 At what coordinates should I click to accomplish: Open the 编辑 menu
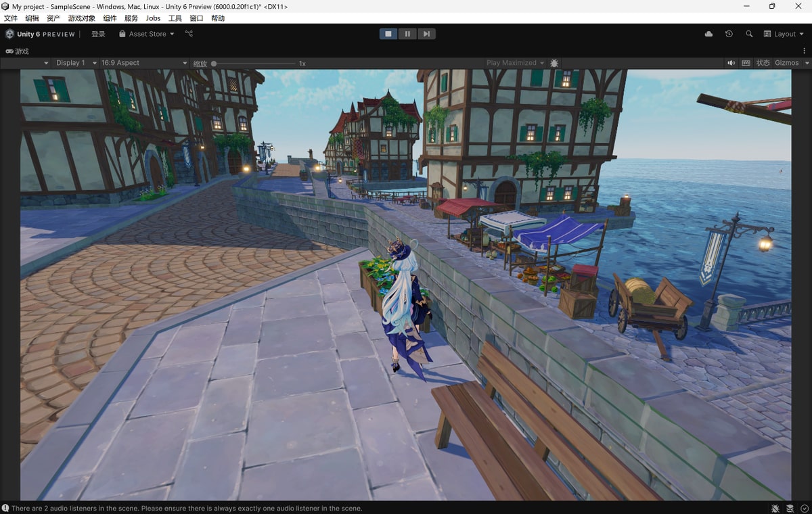click(x=32, y=18)
